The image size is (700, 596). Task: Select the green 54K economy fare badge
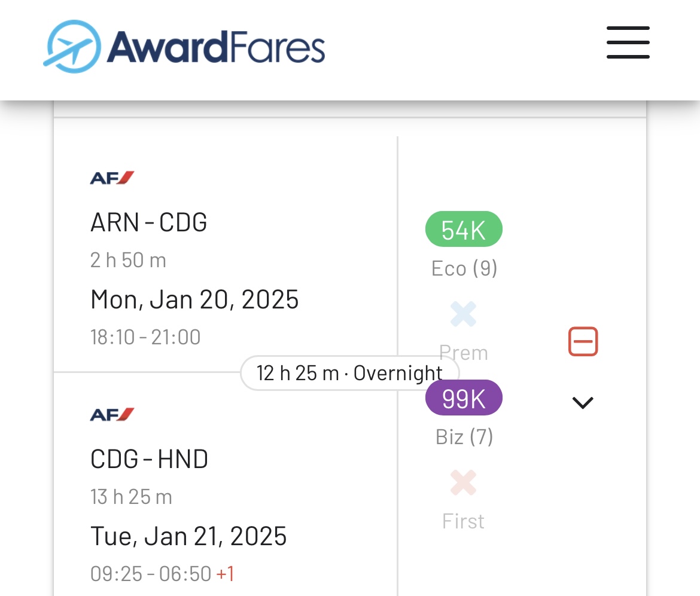[x=464, y=230]
